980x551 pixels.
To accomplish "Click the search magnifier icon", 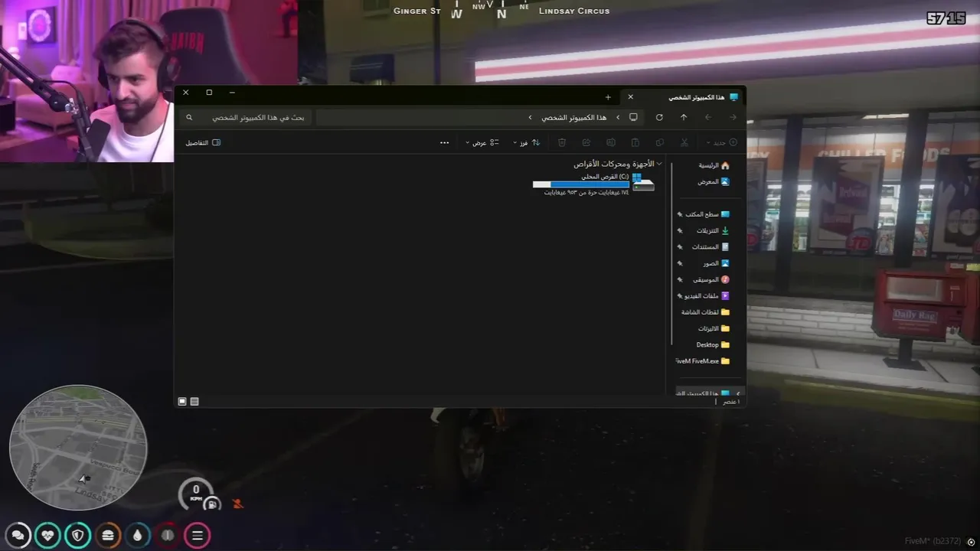I will 190,117.
